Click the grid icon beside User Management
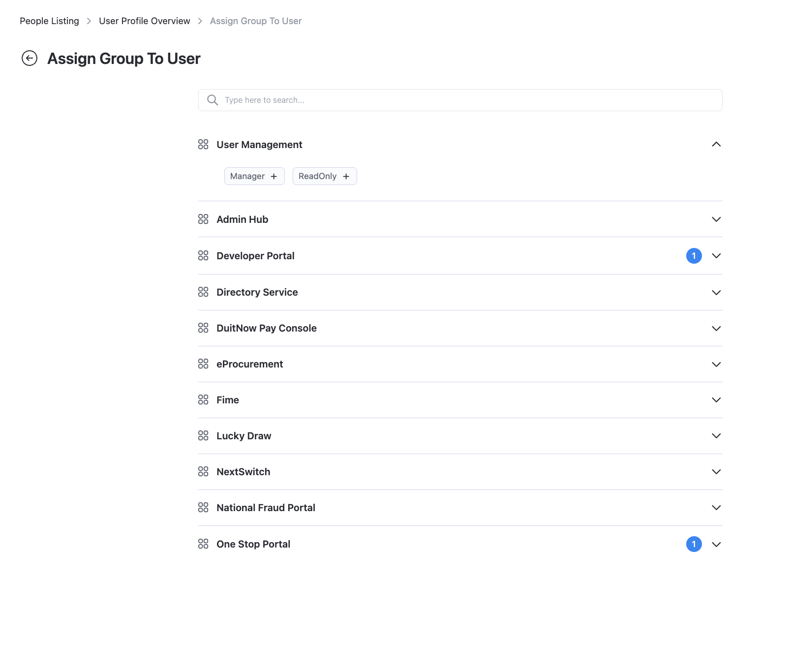The height and width of the screenshot is (672, 790). pos(203,144)
